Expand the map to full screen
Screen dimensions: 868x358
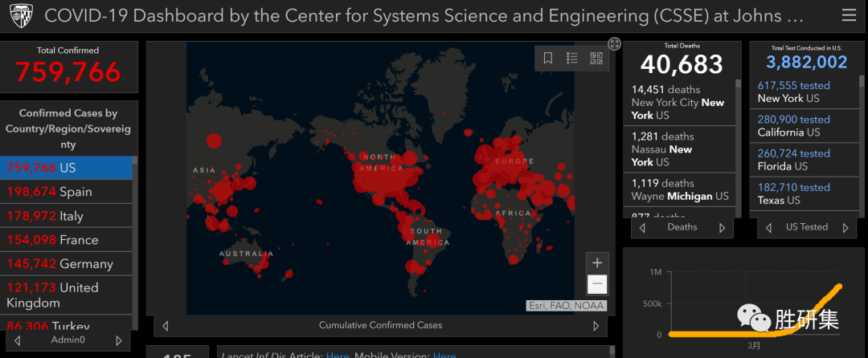(x=615, y=43)
